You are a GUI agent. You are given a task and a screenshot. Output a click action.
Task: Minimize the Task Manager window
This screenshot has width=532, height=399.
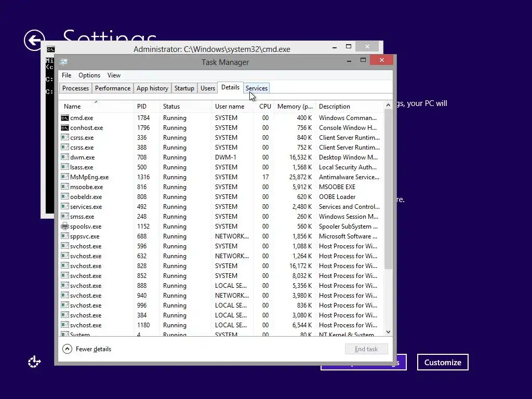pos(349,60)
